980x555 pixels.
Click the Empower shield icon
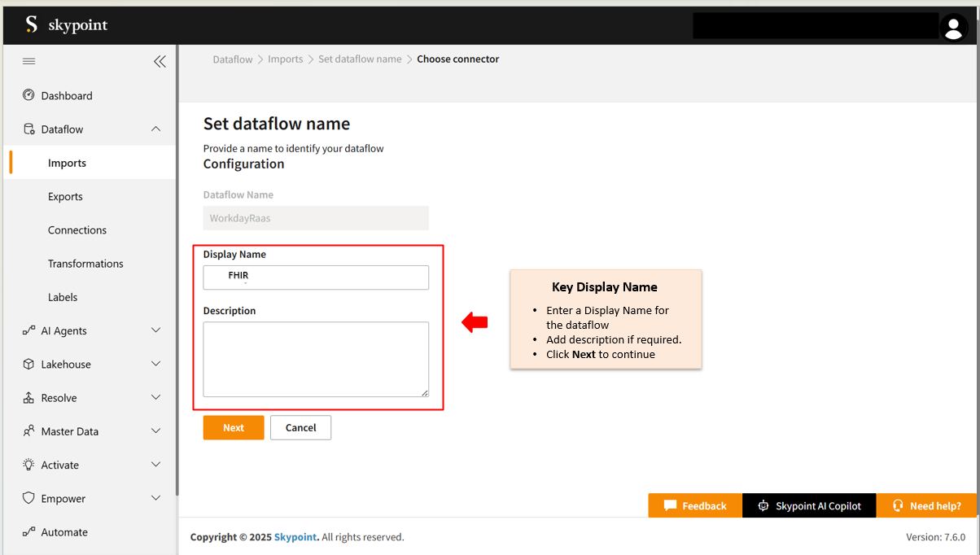click(x=29, y=498)
